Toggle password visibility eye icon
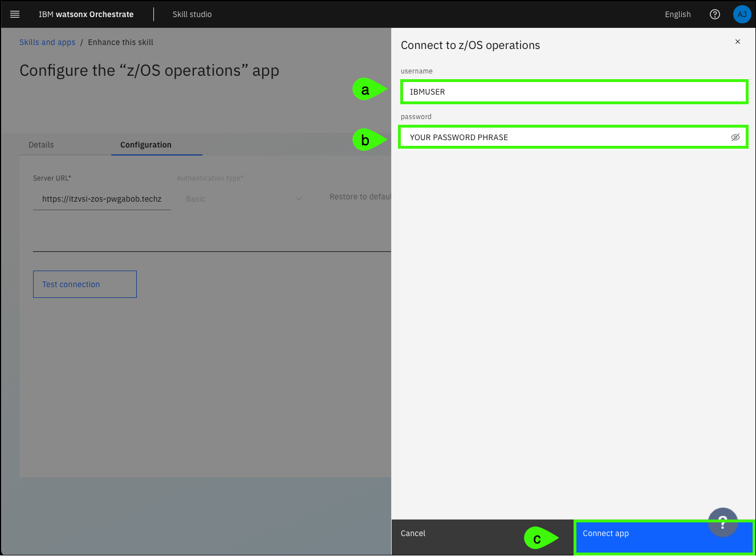The image size is (756, 556). pyautogui.click(x=735, y=137)
